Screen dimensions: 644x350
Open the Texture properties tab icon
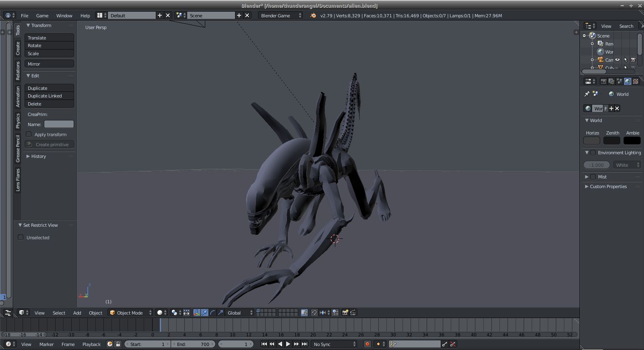click(x=636, y=81)
